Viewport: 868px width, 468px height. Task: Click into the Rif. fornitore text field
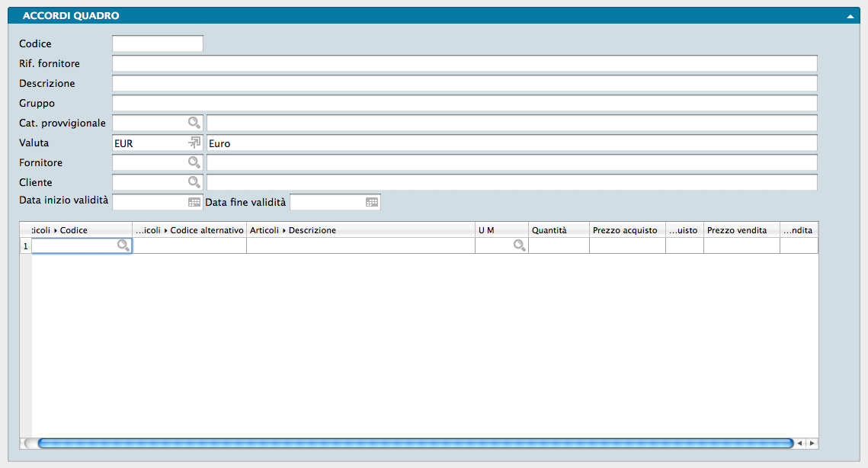point(464,63)
